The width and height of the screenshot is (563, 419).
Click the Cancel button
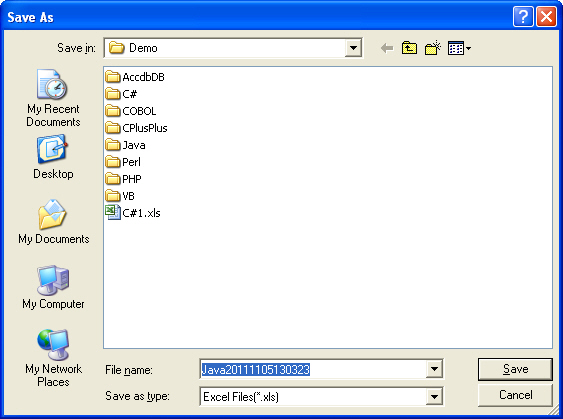click(515, 395)
